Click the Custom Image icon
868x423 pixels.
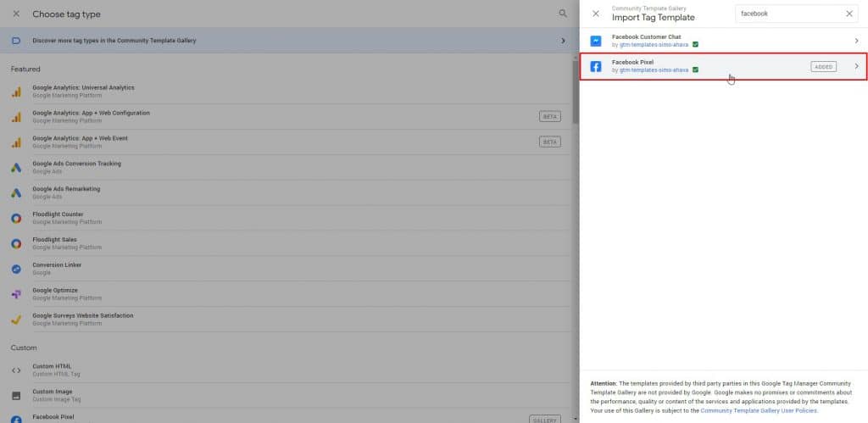16,396
